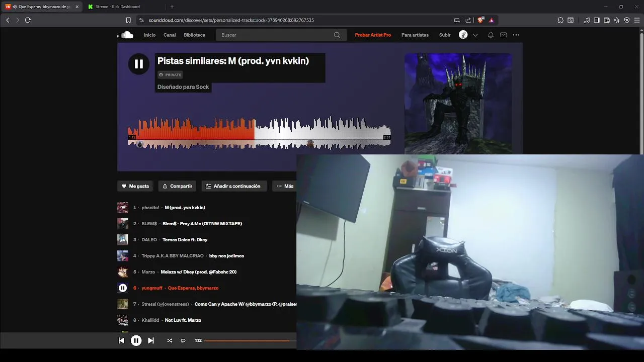
Task: Expand the profile avatar dropdown chevron
Action: [475, 35]
